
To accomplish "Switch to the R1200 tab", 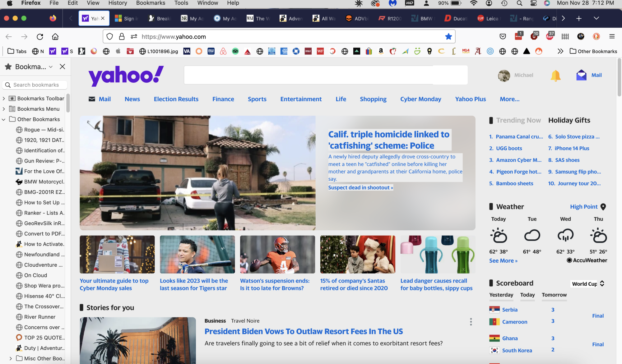I will pyautogui.click(x=390, y=18).
